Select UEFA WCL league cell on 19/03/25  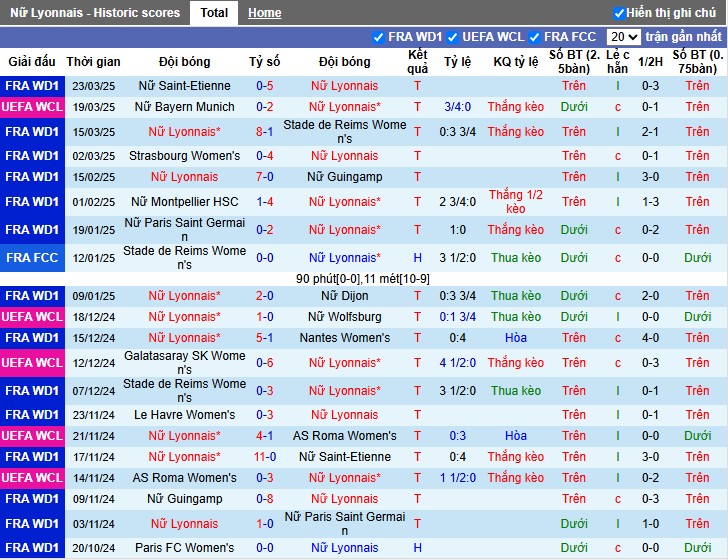coord(32,107)
